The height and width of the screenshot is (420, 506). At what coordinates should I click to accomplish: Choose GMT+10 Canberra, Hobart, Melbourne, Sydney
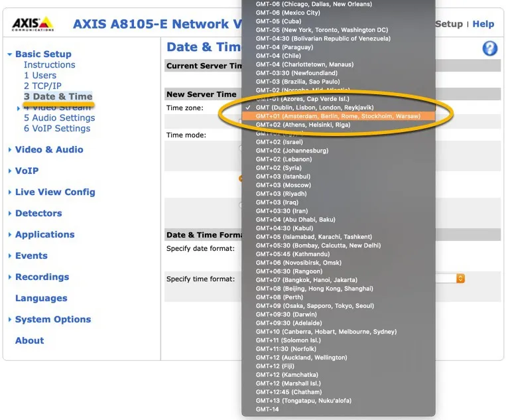coord(338,332)
